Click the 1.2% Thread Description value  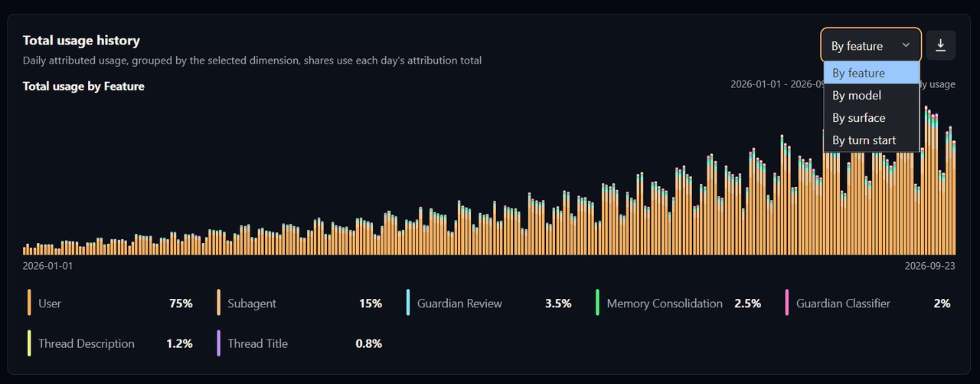[x=179, y=343]
